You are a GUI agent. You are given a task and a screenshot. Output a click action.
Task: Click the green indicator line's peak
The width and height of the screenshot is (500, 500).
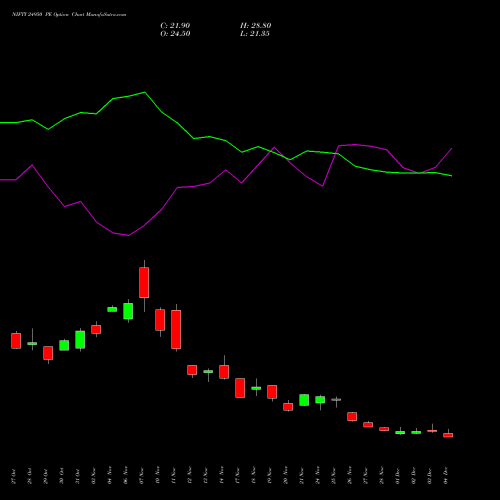tap(145, 92)
